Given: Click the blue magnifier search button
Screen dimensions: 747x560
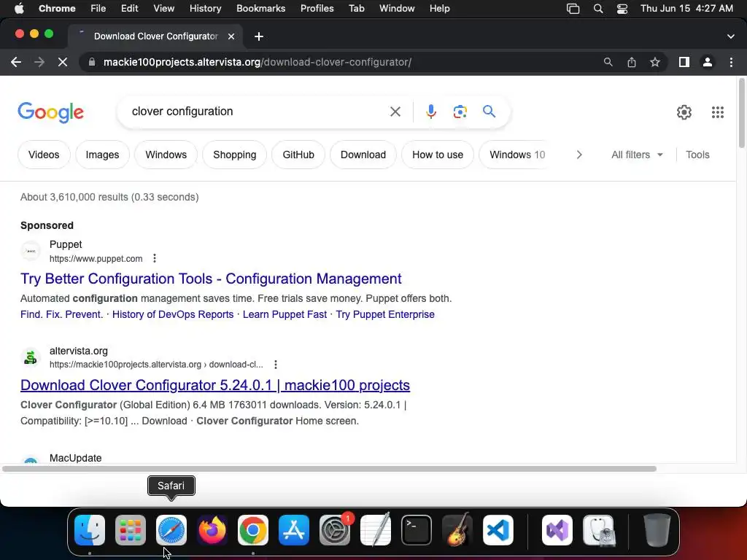Looking at the screenshot, I should click(x=489, y=112).
